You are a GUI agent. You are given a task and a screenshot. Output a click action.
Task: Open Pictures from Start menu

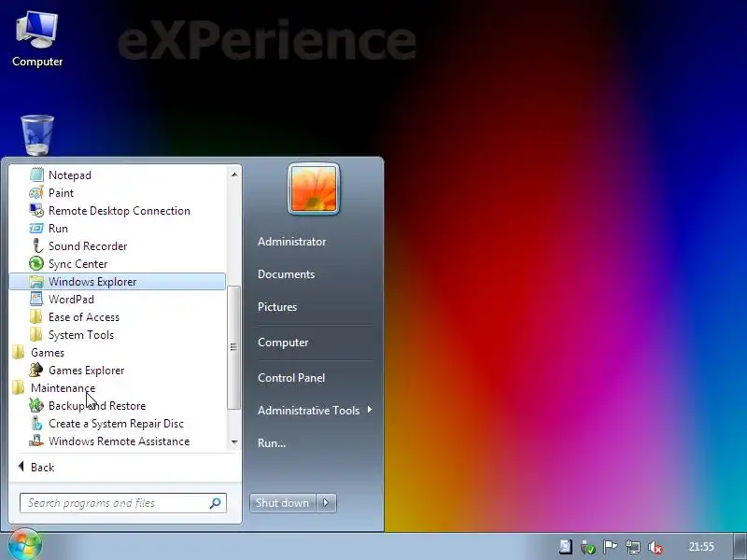tap(277, 307)
